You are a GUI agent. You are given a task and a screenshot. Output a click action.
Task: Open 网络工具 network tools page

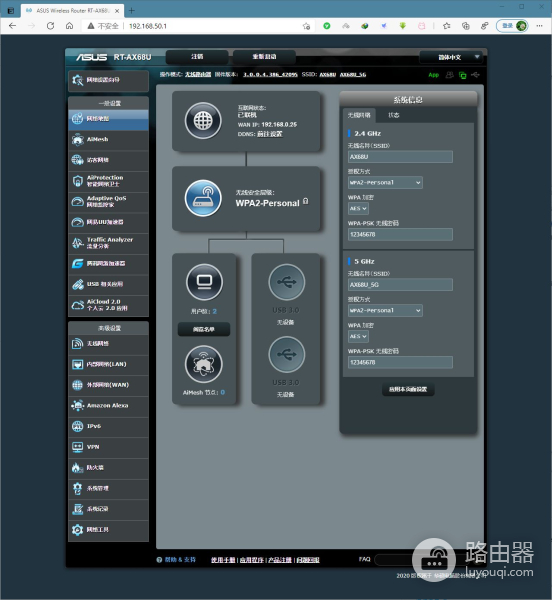[x=108, y=530]
